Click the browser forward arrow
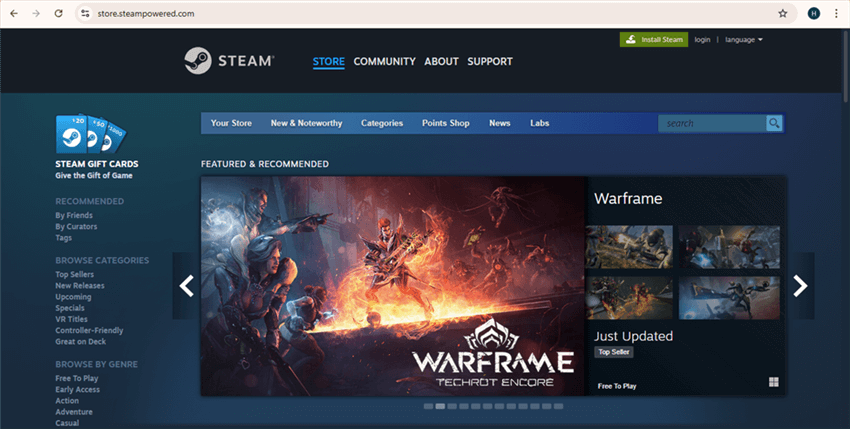This screenshot has height=429, width=850. tap(36, 14)
